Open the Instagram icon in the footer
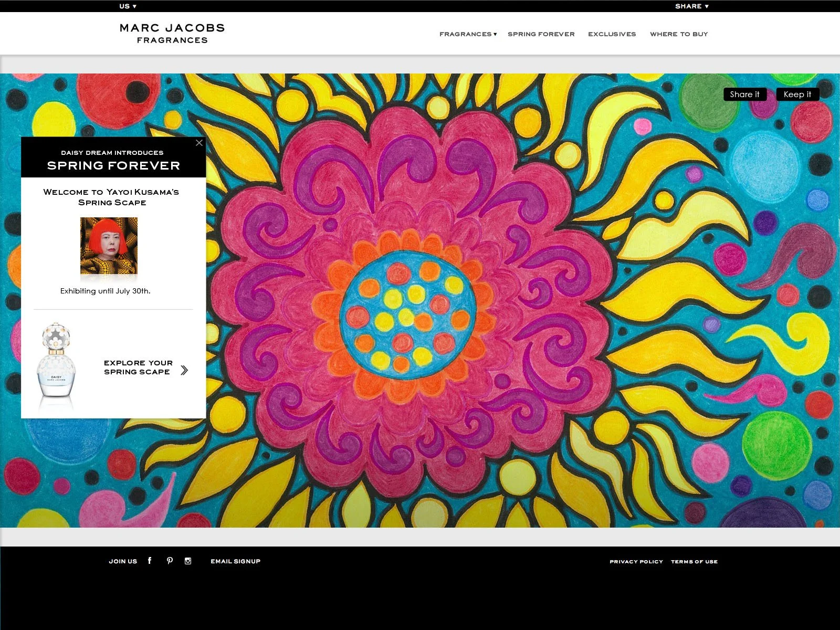 (x=188, y=561)
